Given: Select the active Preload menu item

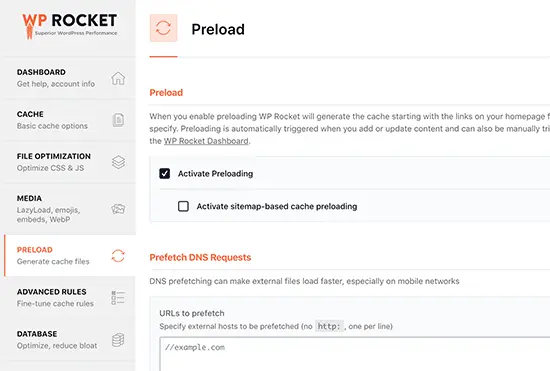Looking at the screenshot, I should pyautogui.click(x=70, y=256).
